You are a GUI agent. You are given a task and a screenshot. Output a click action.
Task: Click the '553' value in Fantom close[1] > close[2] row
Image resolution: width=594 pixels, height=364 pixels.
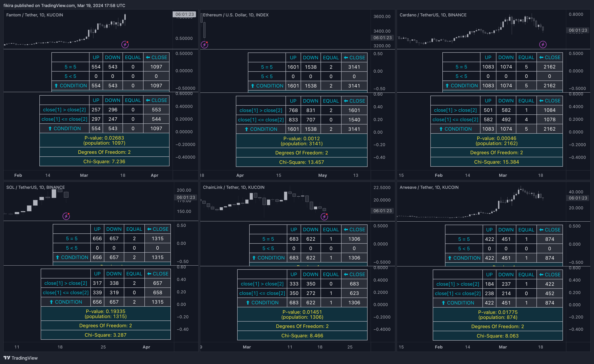coord(156,110)
